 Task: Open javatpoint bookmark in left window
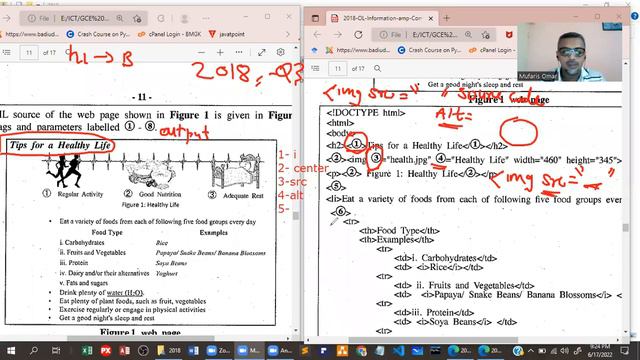pos(227,34)
